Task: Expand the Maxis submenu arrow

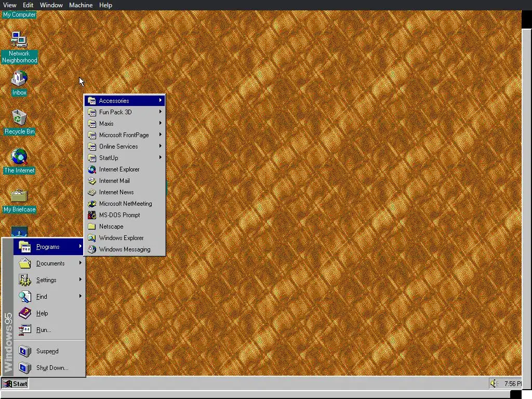Action: 161,123
